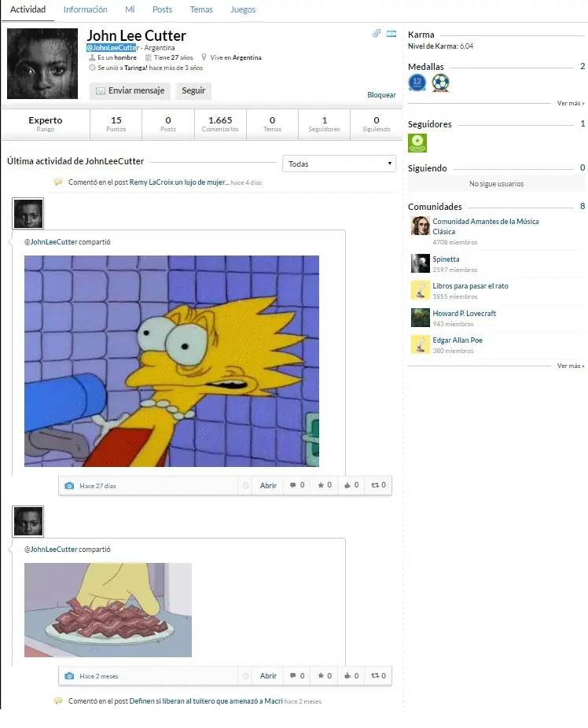The height and width of the screenshot is (728, 588).
Task: Click the clock icon on Hace 2 meses post bar
Action: [245, 676]
